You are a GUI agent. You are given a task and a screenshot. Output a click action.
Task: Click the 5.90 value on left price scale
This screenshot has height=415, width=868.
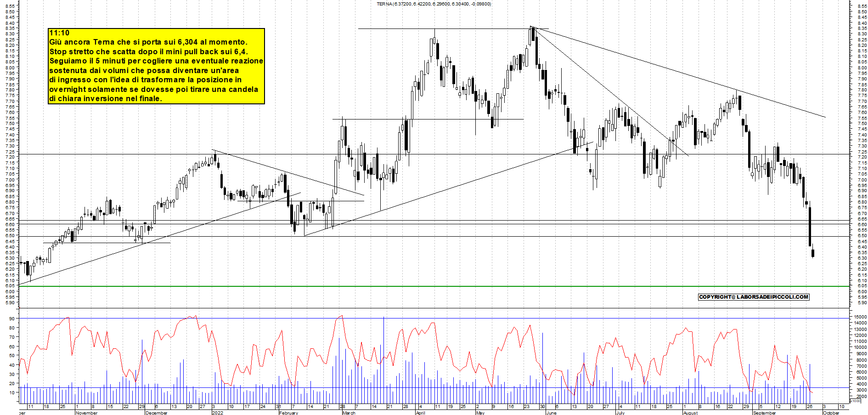pyautogui.click(x=10, y=302)
